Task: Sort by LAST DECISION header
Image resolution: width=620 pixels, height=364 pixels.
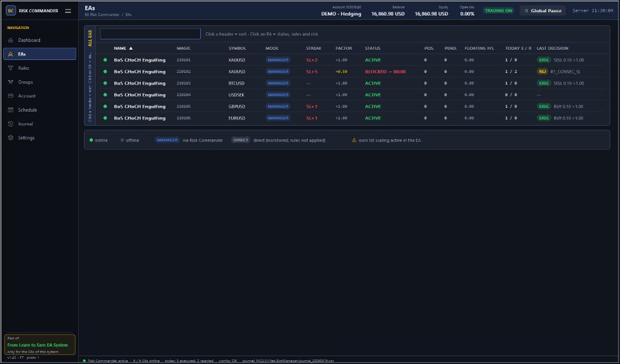Action: coord(552,48)
